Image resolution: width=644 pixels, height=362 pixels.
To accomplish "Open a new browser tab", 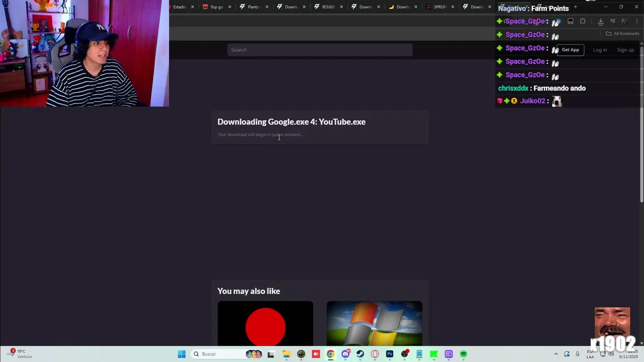I will coord(576,7).
